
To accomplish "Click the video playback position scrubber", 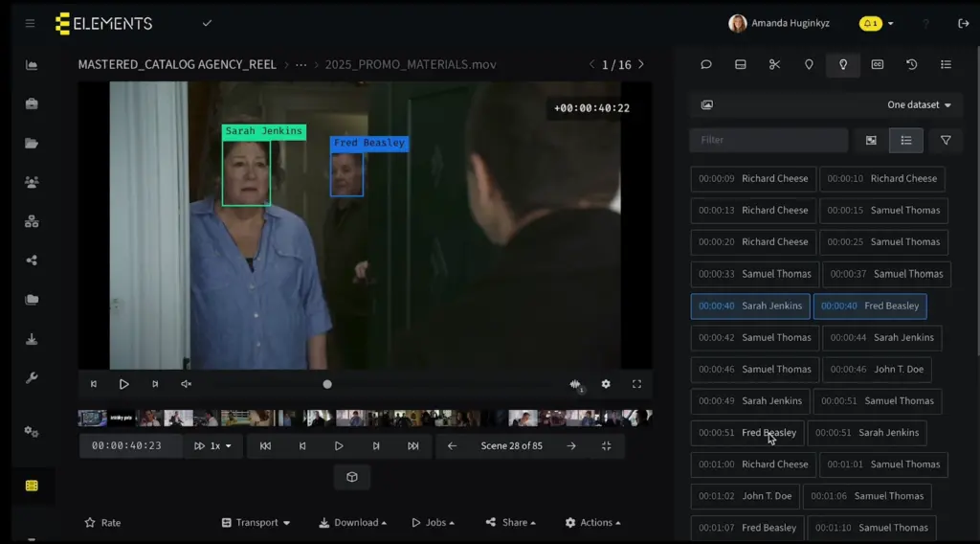I will coord(327,384).
